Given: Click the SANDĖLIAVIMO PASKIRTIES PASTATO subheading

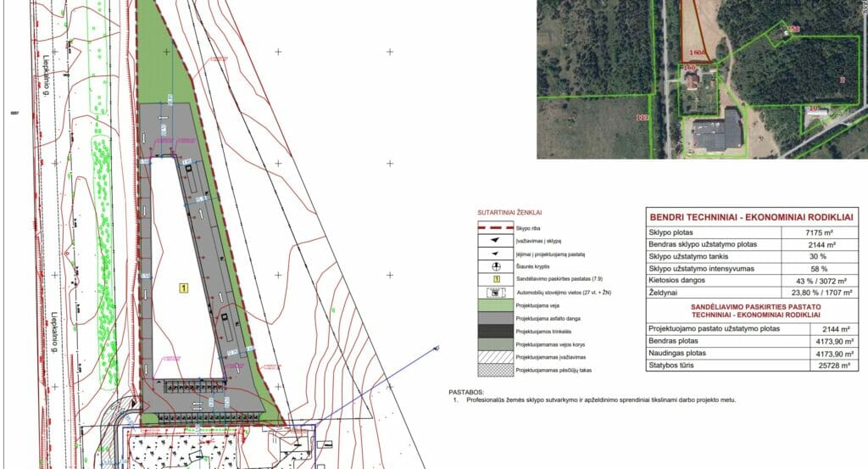Looking at the screenshot, I should (755, 306).
